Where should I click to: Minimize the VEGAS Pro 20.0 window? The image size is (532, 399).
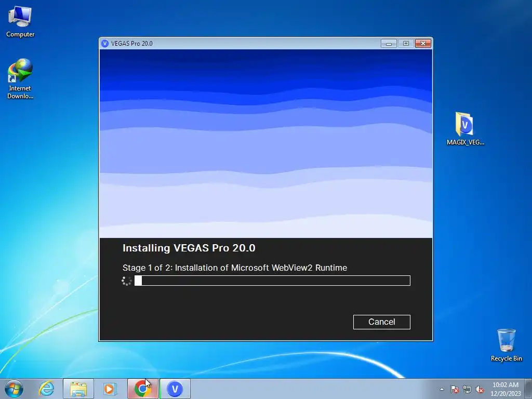tap(389, 44)
